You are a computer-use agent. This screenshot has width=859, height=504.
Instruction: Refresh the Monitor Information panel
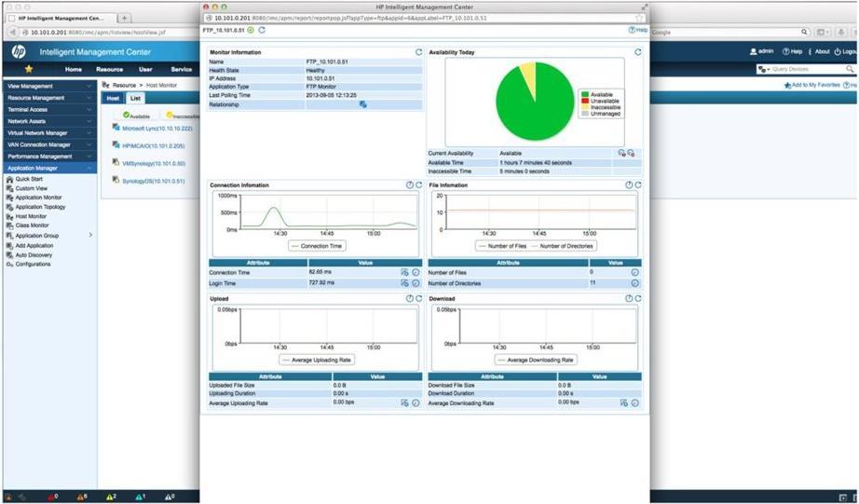418,52
